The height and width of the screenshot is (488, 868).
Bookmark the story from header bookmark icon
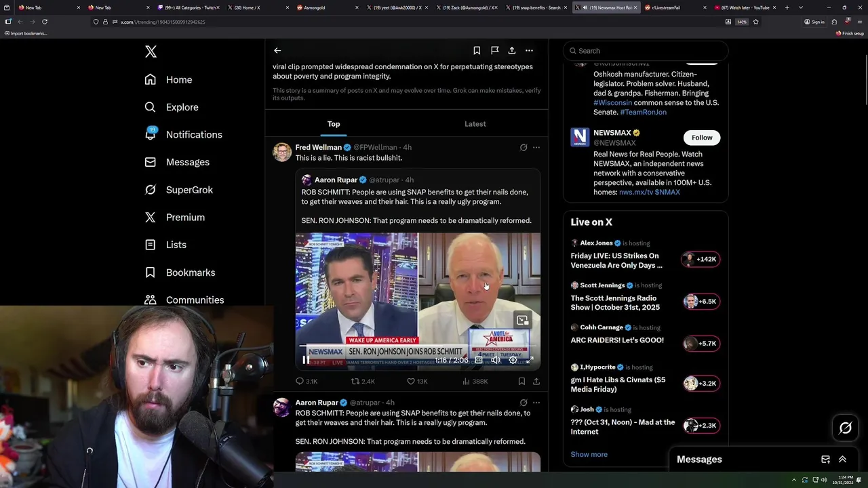477,50
